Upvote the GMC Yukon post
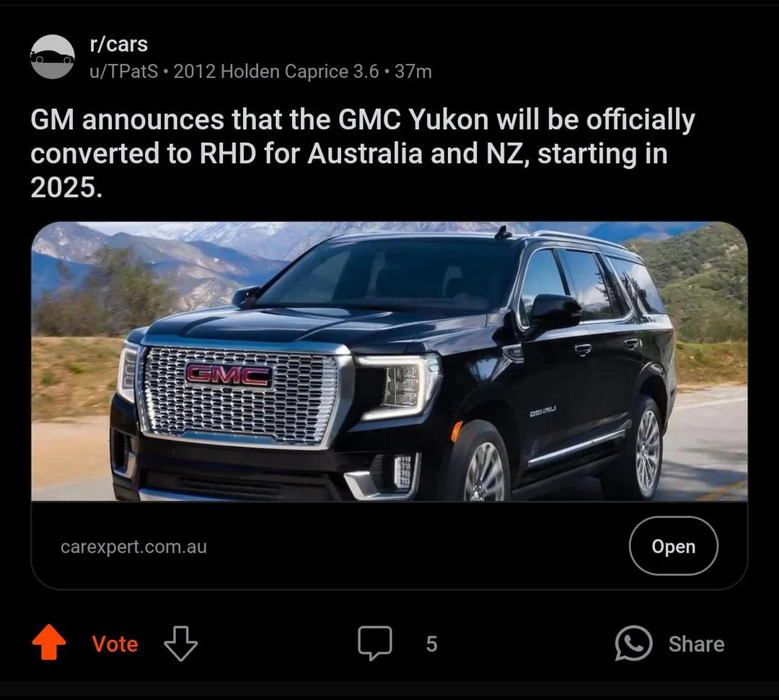Viewport: 779px width, 700px height. pos(49,643)
